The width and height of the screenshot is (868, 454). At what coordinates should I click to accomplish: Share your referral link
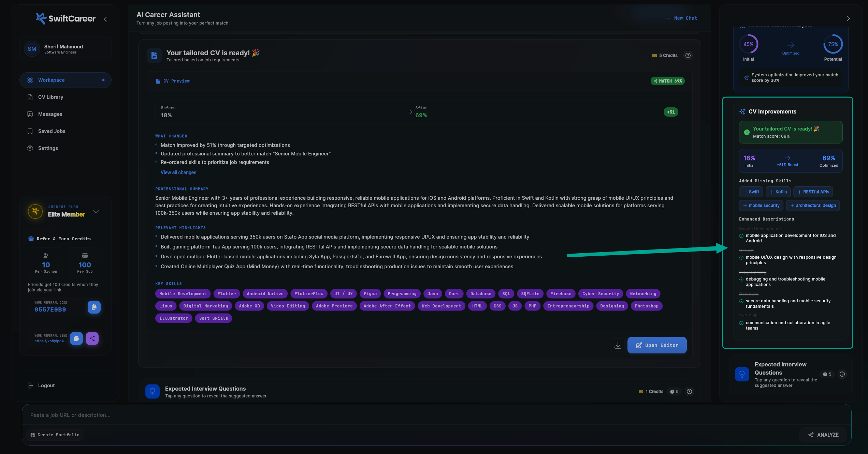coord(92,338)
